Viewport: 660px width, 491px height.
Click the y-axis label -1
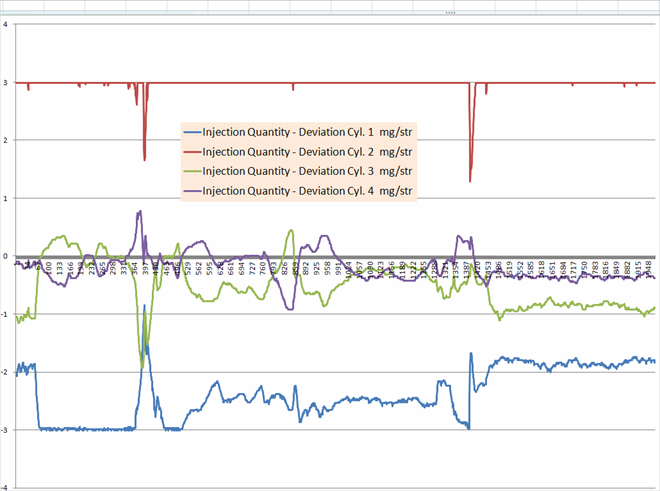point(5,314)
